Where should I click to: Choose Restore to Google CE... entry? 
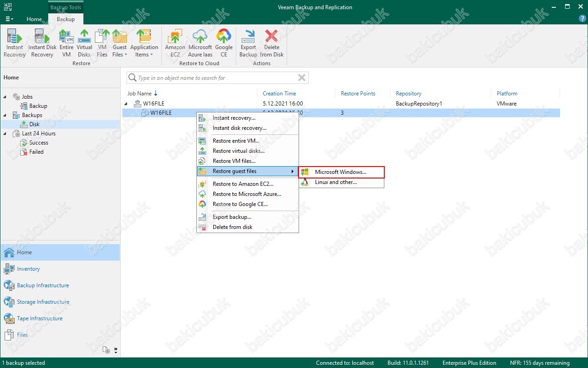[248, 204]
